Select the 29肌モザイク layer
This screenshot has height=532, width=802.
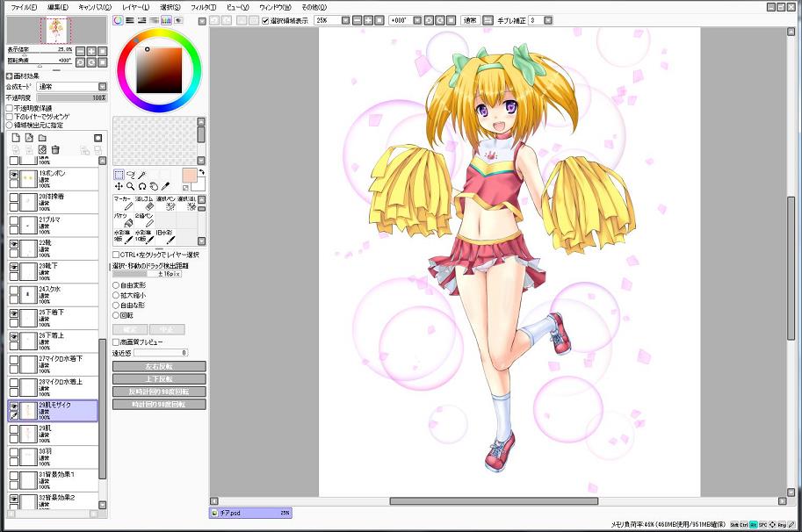(61, 409)
